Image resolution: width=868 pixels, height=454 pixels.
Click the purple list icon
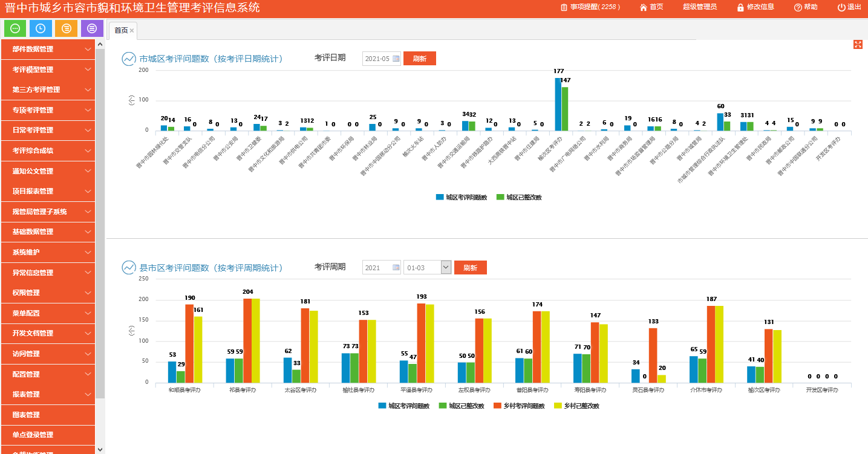pyautogui.click(x=92, y=28)
